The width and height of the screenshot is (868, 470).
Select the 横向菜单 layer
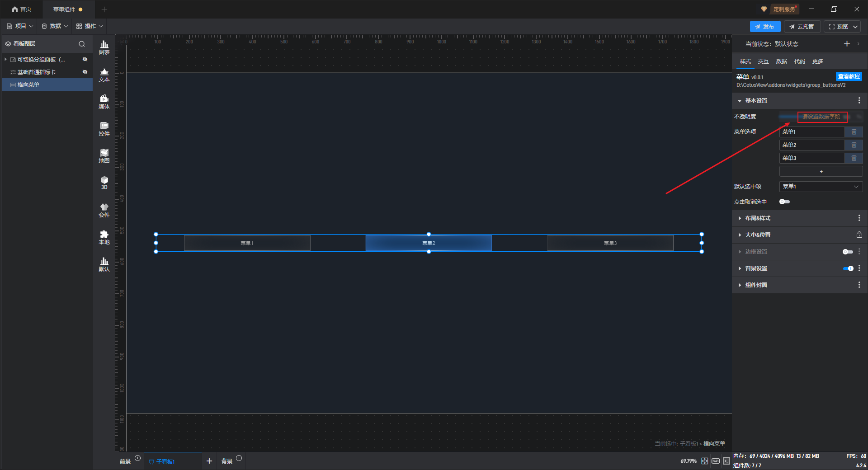(x=47, y=85)
